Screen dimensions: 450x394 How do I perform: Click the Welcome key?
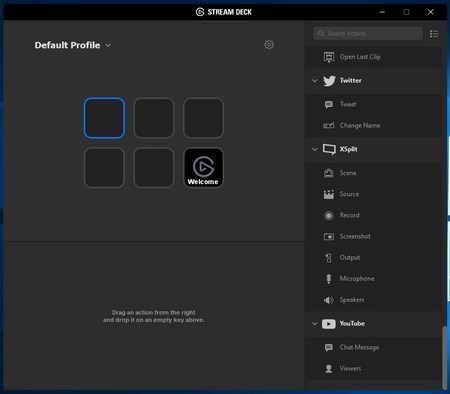click(x=203, y=168)
